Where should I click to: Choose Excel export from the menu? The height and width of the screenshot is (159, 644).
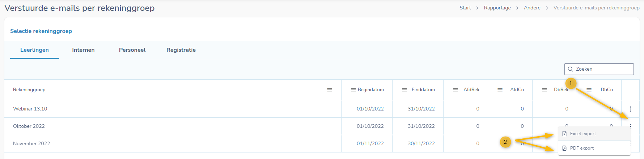tap(583, 134)
